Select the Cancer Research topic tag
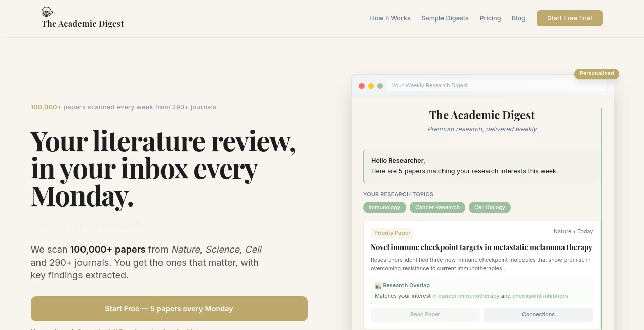Screen dimensions: 644x330 point(437,208)
